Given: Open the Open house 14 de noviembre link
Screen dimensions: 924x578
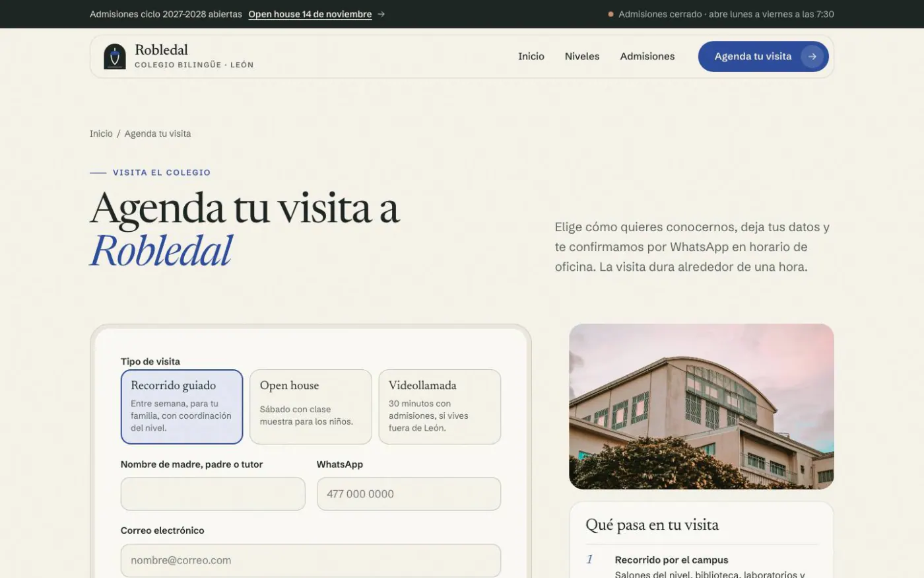Looking at the screenshot, I should click(x=310, y=14).
